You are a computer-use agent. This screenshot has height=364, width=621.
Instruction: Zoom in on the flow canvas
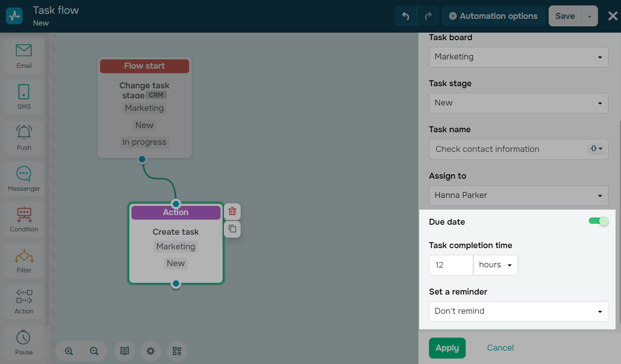click(69, 351)
